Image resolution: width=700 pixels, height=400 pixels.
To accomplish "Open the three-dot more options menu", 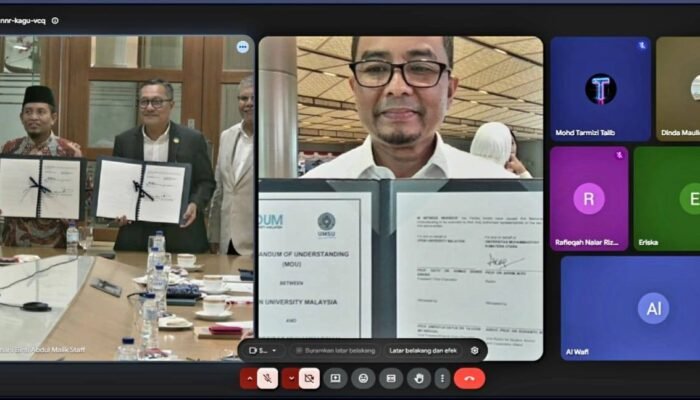I will coord(442,379).
